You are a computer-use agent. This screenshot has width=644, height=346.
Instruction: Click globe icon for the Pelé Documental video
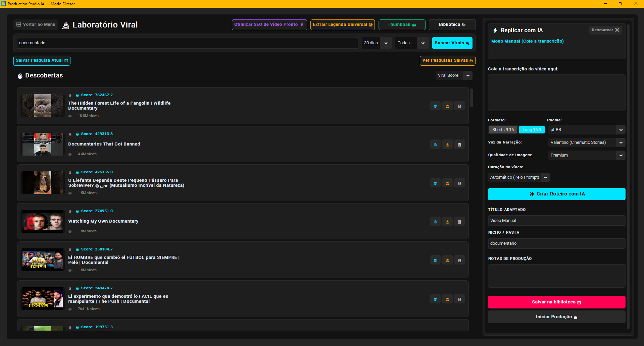[435, 260]
